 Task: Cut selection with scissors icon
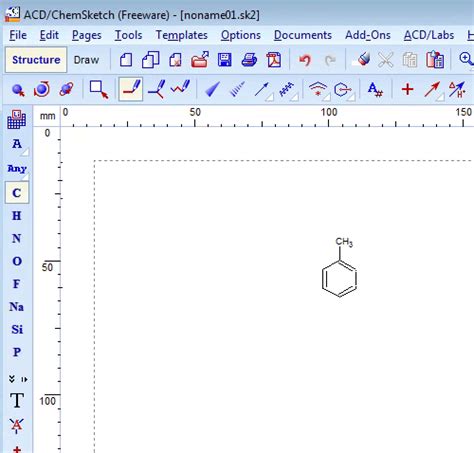point(386,60)
